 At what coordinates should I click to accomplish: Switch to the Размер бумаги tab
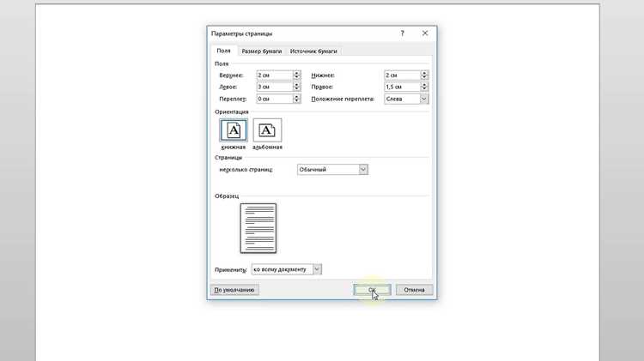(262, 51)
